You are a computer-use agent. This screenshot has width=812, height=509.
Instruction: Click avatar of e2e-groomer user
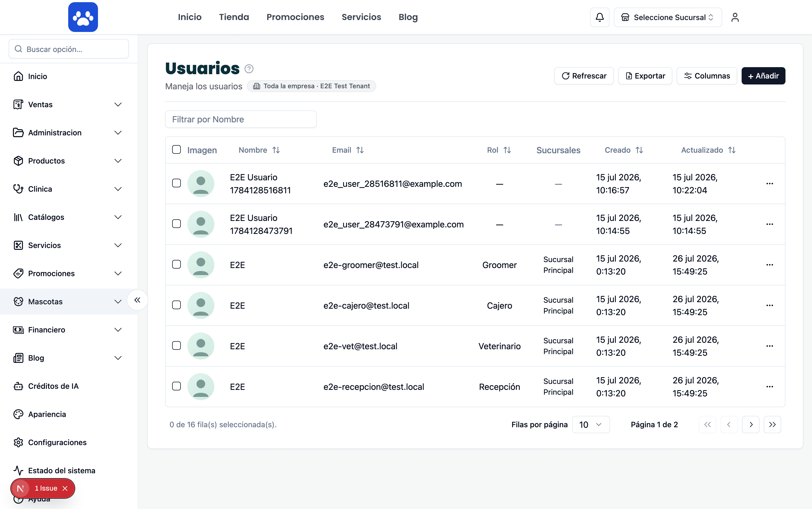(201, 265)
